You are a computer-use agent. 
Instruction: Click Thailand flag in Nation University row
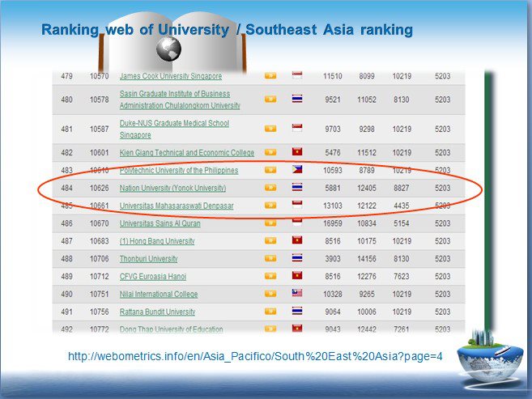tap(297, 187)
